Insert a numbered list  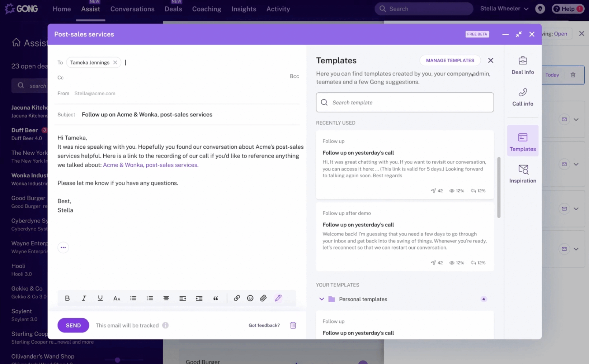(x=150, y=298)
